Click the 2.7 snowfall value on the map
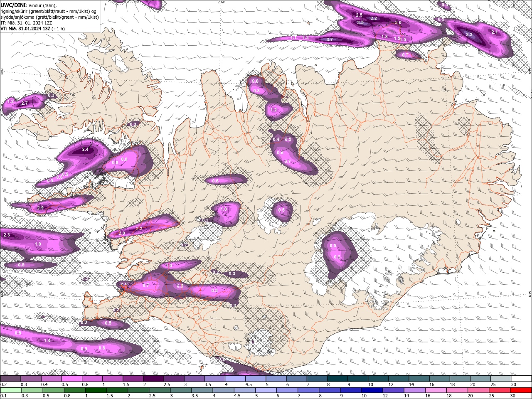 [24, 103]
